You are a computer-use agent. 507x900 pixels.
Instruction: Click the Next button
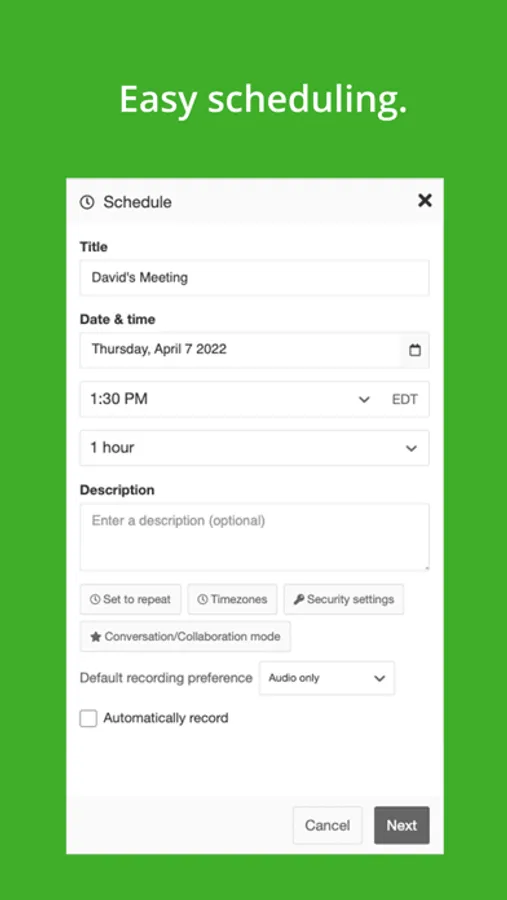(402, 825)
